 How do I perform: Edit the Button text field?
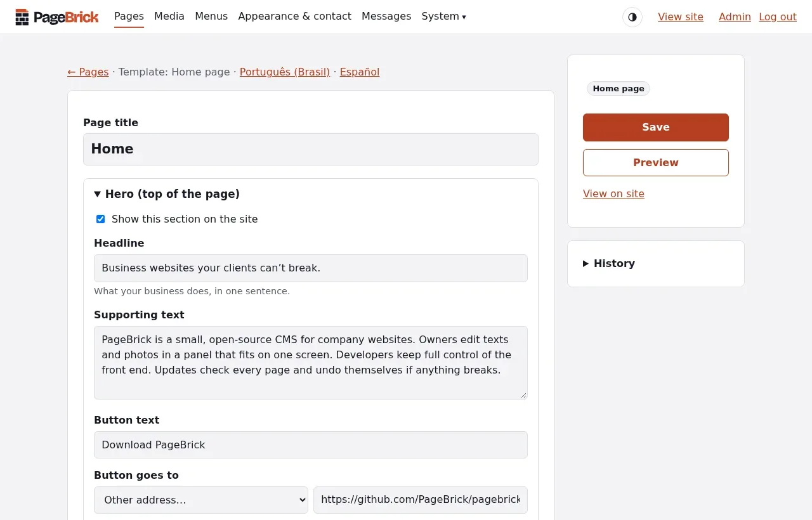[x=311, y=445]
